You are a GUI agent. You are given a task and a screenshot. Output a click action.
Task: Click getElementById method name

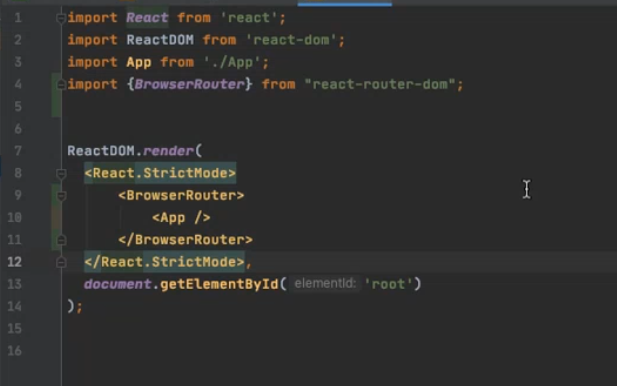tap(219, 284)
